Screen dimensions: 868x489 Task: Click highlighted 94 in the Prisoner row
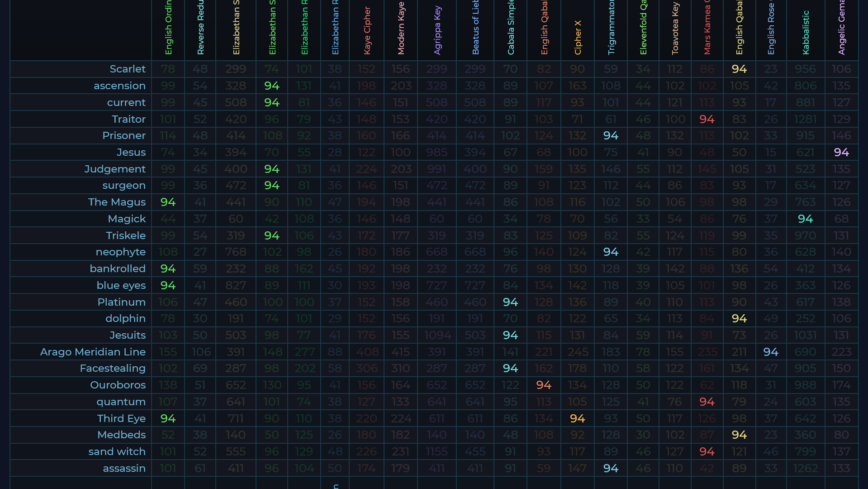(x=611, y=135)
